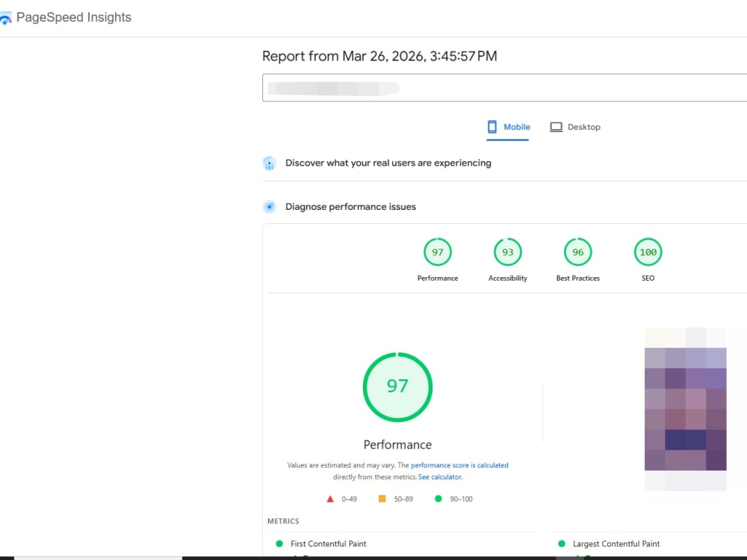This screenshot has width=747, height=560.
Task: Open the PageSpeed Insights logo icon
Action: (5, 18)
